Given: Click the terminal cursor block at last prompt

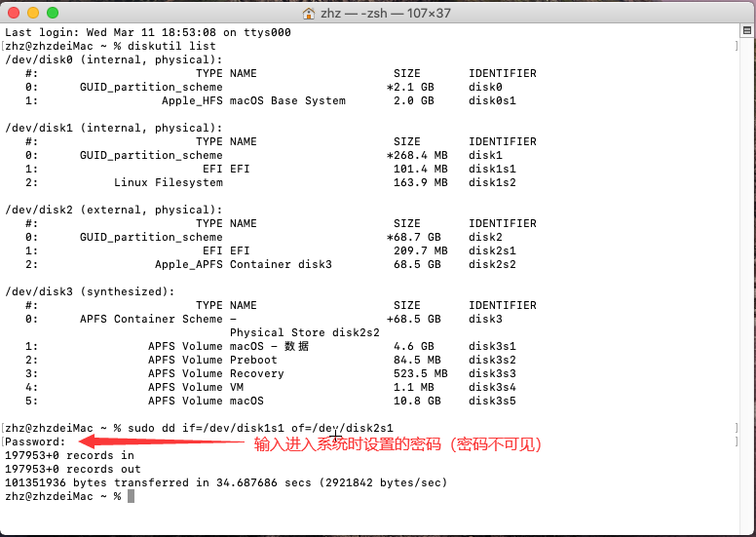Looking at the screenshot, I should click(x=131, y=496).
